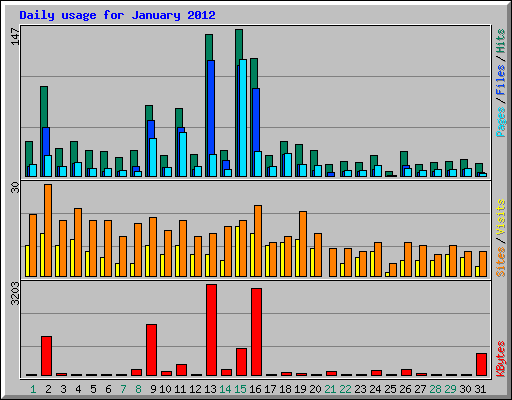Click the 30 visits axis maximum label

tap(15, 187)
